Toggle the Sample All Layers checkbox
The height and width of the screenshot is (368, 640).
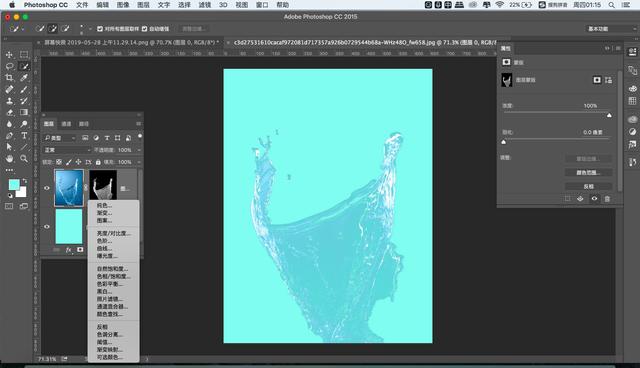pyautogui.click(x=100, y=29)
